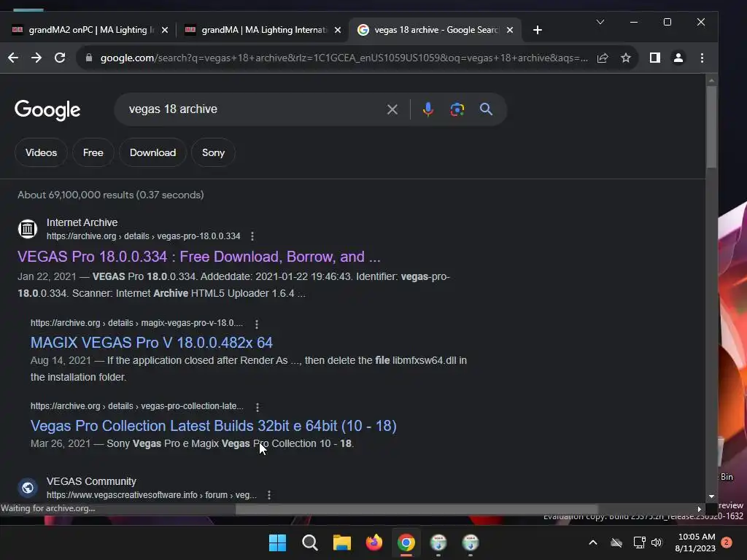Open the notification badge showing 2

click(727, 542)
